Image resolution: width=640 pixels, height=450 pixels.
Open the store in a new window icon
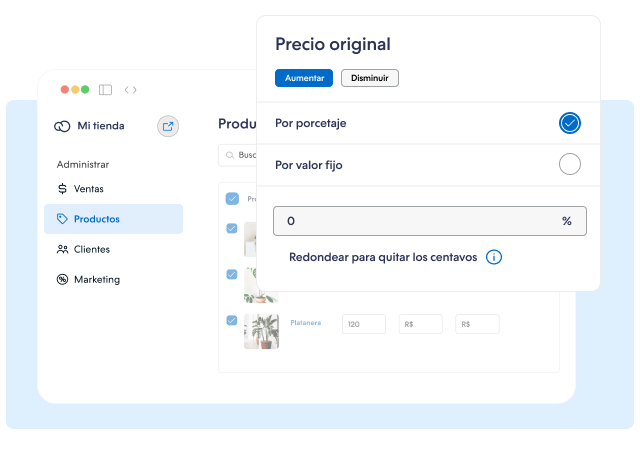click(x=168, y=126)
